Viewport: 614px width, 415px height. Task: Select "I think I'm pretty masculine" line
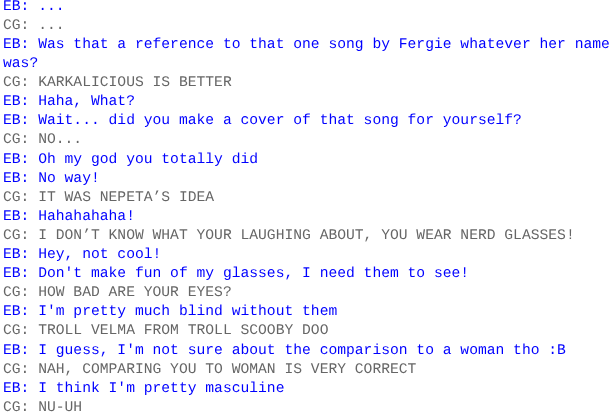pos(143,387)
